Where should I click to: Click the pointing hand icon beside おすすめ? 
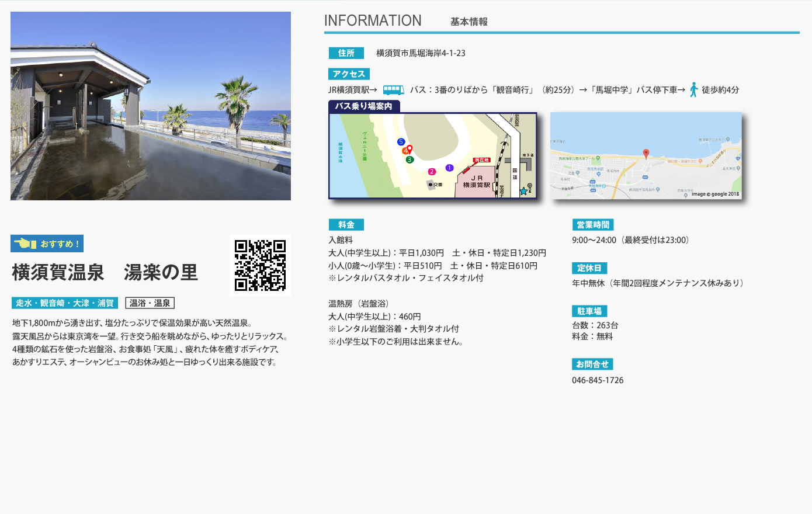point(25,244)
